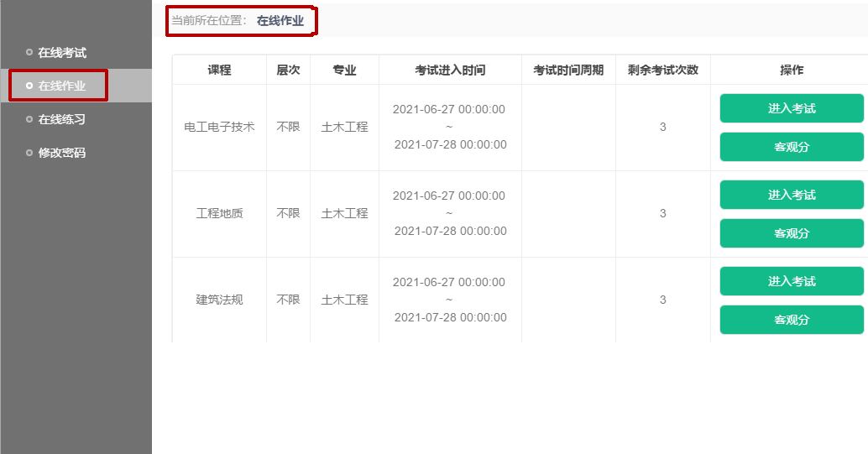868x454 pixels.
Task: Click 客观分 in the 工程地质 row
Action: (x=791, y=233)
